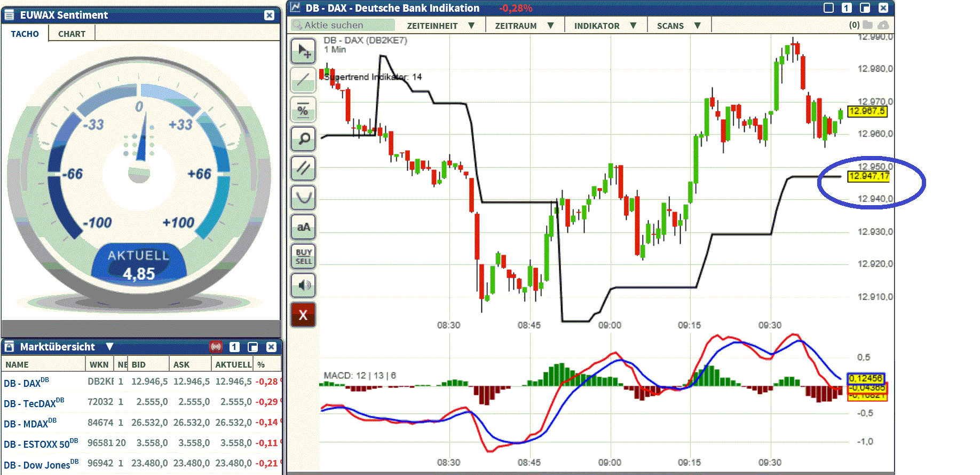Switch to the CHART tab

pyautogui.click(x=72, y=34)
